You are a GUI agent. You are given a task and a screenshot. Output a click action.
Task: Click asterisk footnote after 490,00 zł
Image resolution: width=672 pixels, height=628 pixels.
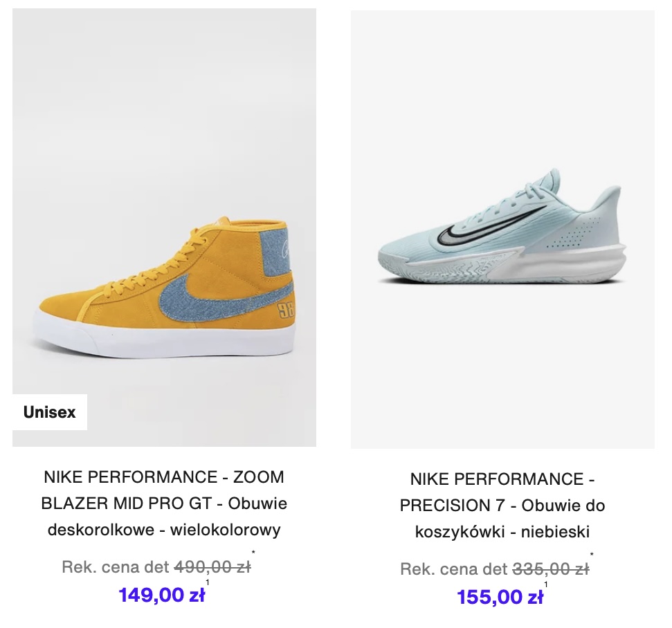[x=253, y=553]
